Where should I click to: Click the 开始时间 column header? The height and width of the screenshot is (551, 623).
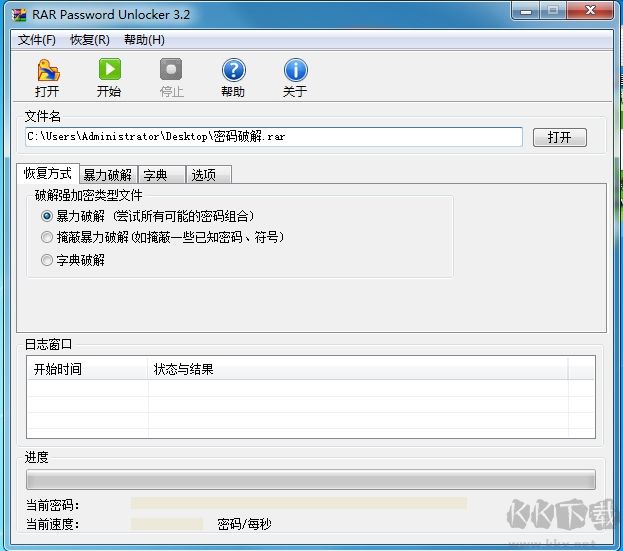point(87,369)
